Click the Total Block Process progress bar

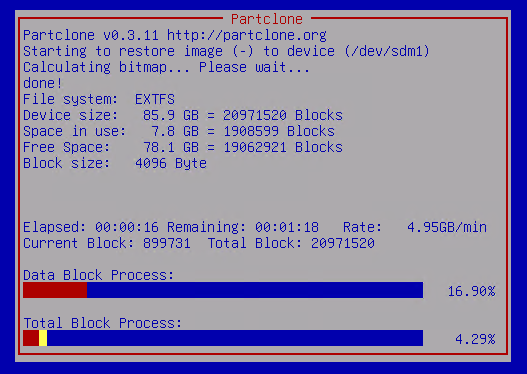[223, 338]
